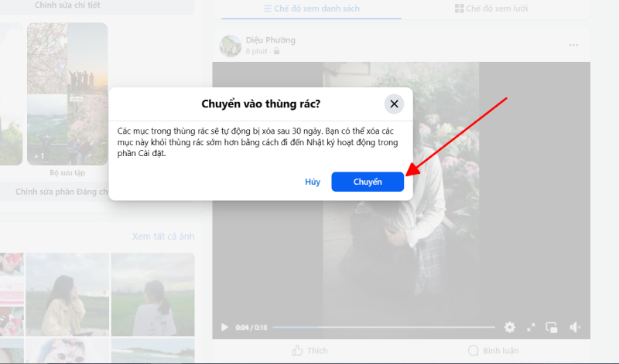
Task: Open the 8 phút post timestamp
Action: (257, 51)
